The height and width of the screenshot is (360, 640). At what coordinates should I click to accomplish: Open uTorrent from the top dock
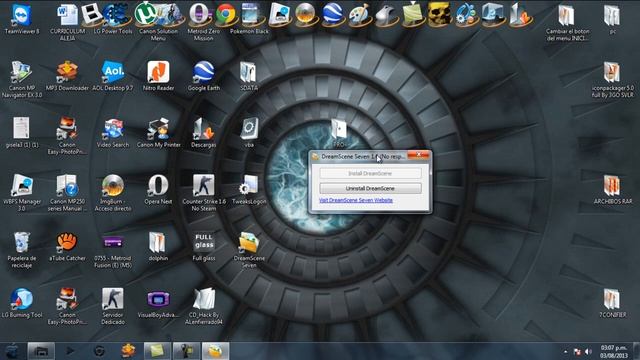point(145,13)
